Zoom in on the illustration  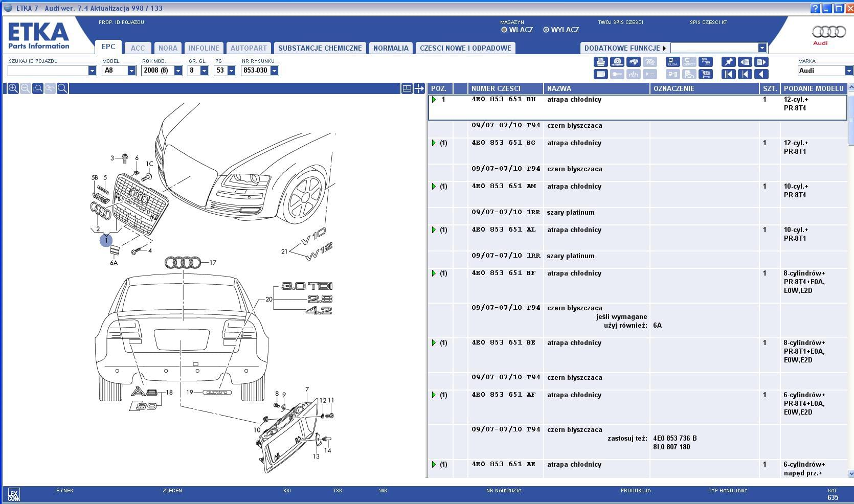click(x=13, y=88)
